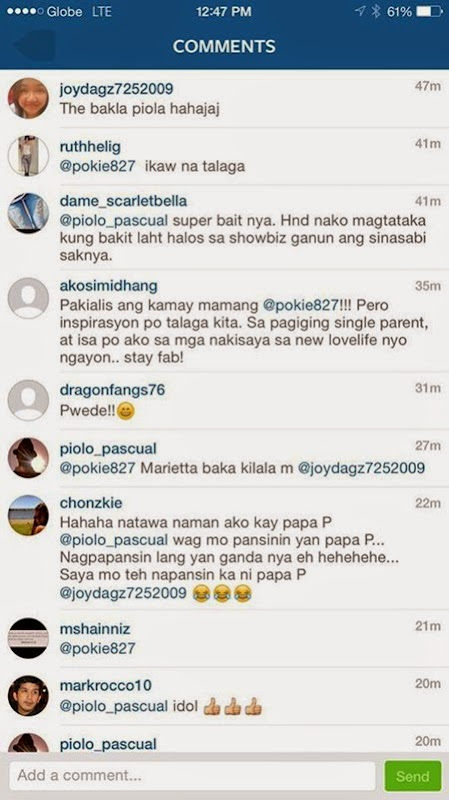Tap @joydagz7252009 mention in piolo_pascual's comment
This screenshot has width=449, height=800.
tap(361, 467)
